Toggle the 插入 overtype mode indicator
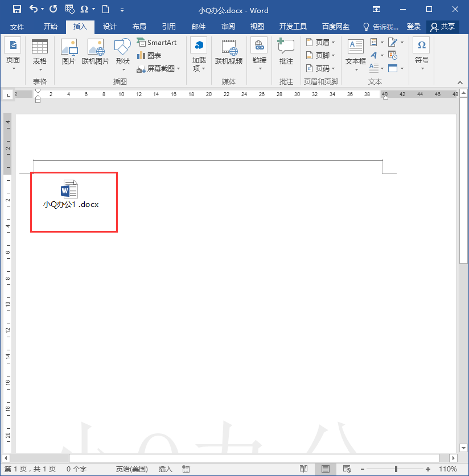 pyautogui.click(x=166, y=469)
